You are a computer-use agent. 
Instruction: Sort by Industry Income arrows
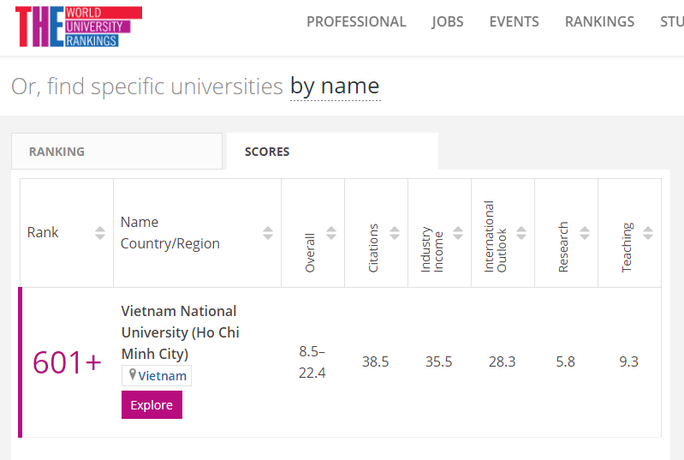coord(457,233)
